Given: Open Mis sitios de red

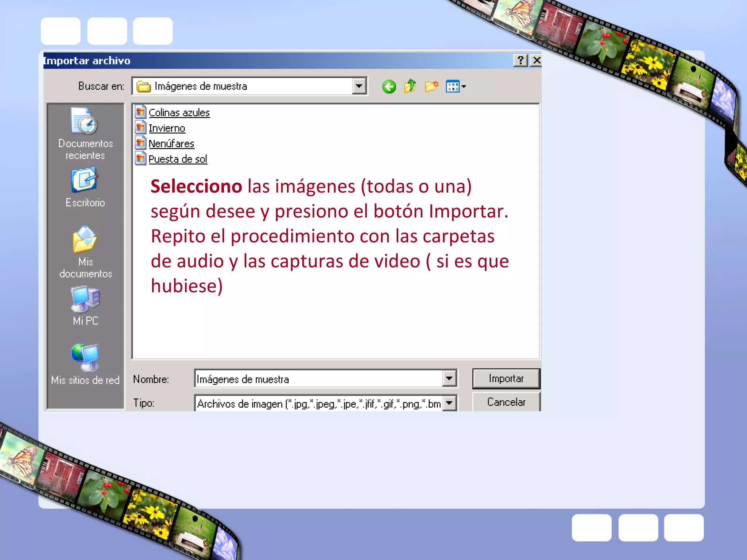Looking at the screenshot, I should (85, 365).
